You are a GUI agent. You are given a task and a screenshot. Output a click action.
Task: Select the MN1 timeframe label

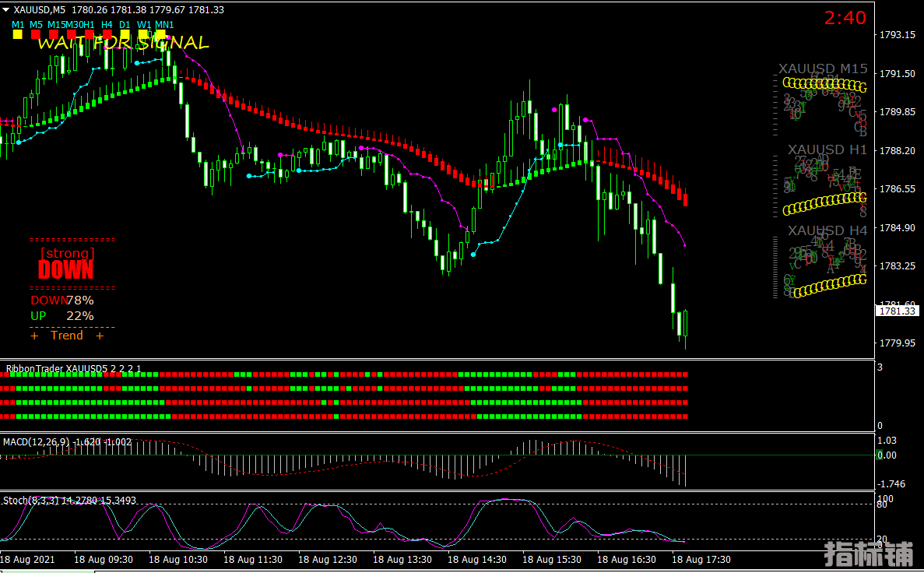click(164, 24)
